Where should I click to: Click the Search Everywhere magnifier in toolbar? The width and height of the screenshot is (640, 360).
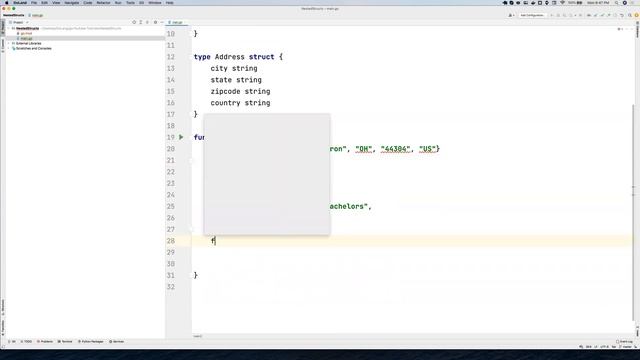pos(630,15)
